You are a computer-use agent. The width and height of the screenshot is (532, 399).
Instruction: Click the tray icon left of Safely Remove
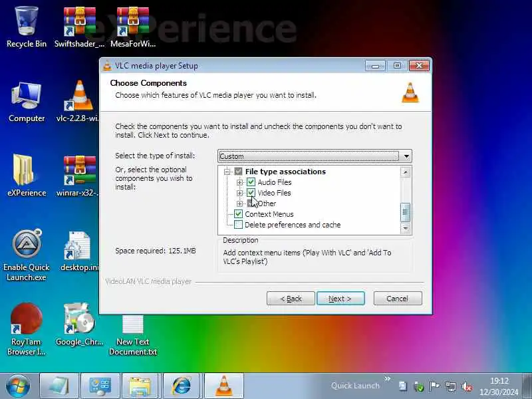pyautogui.click(x=403, y=386)
